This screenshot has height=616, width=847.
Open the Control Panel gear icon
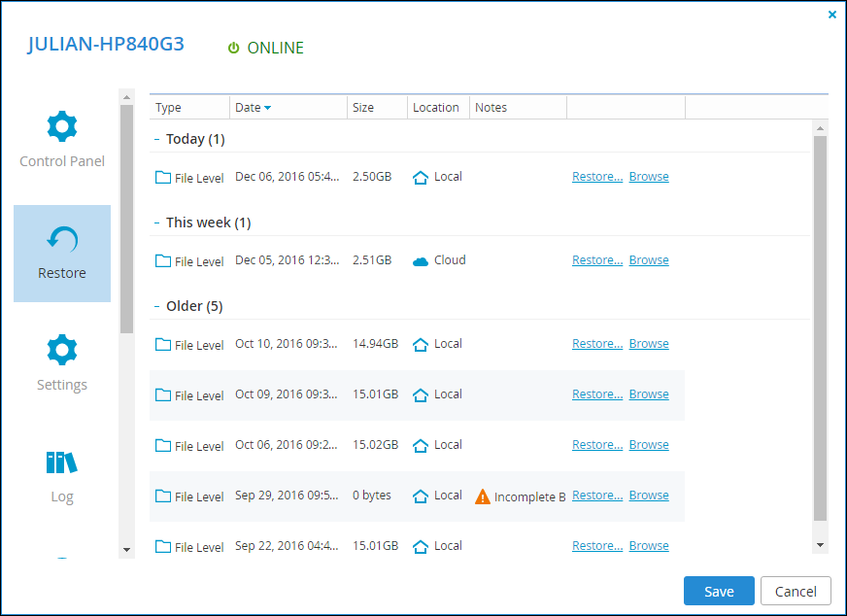pyautogui.click(x=62, y=126)
